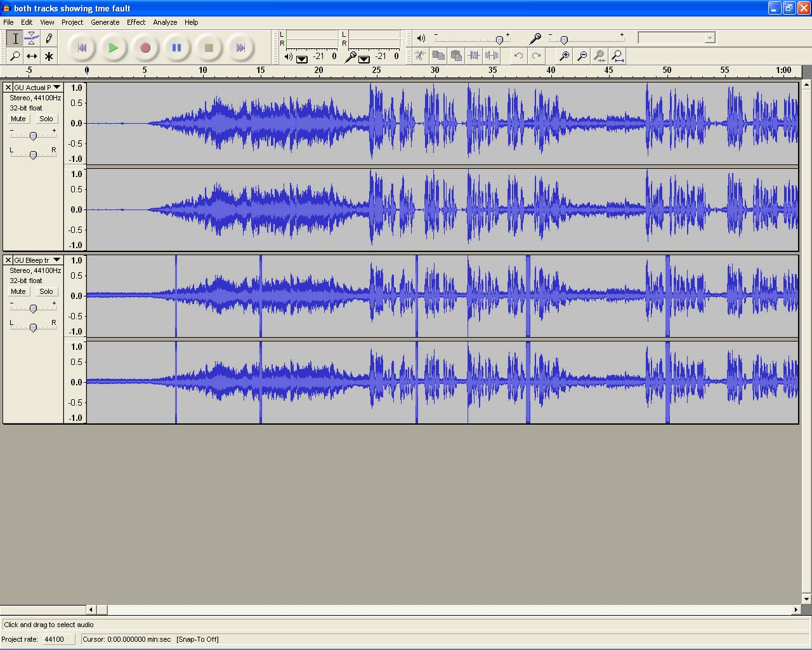Click the Fit Project in window icon

(x=617, y=56)
